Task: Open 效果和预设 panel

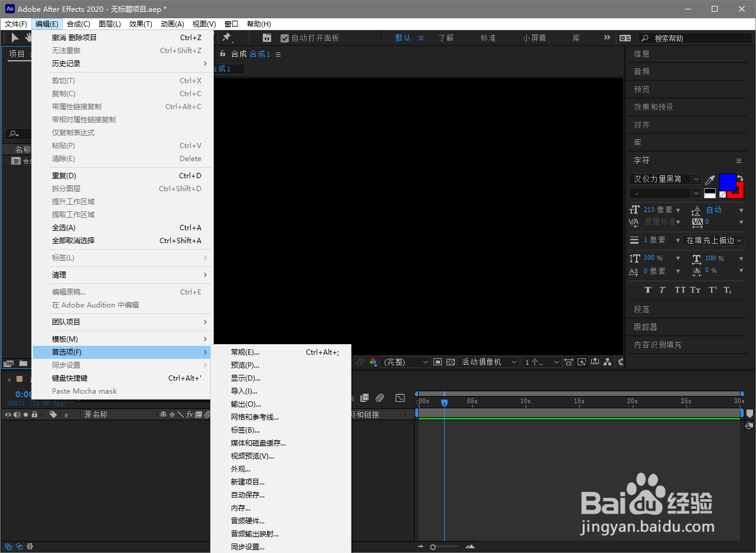Action: pos(653,107)
